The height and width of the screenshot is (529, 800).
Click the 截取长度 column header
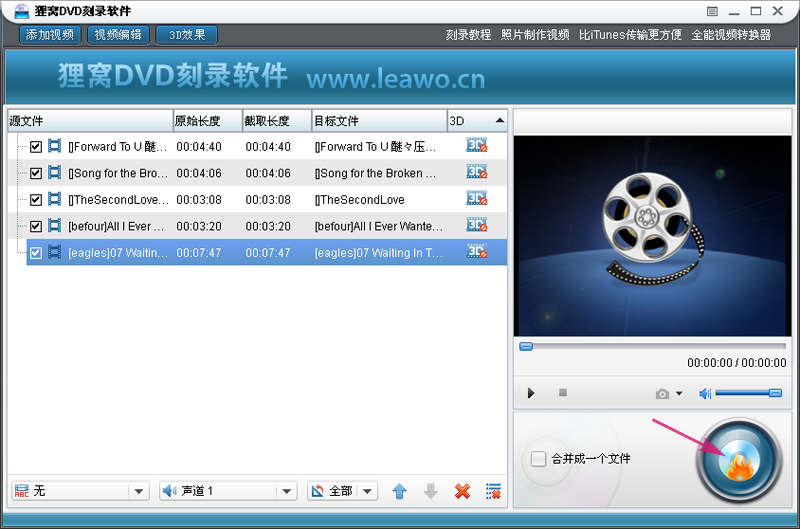277,121
